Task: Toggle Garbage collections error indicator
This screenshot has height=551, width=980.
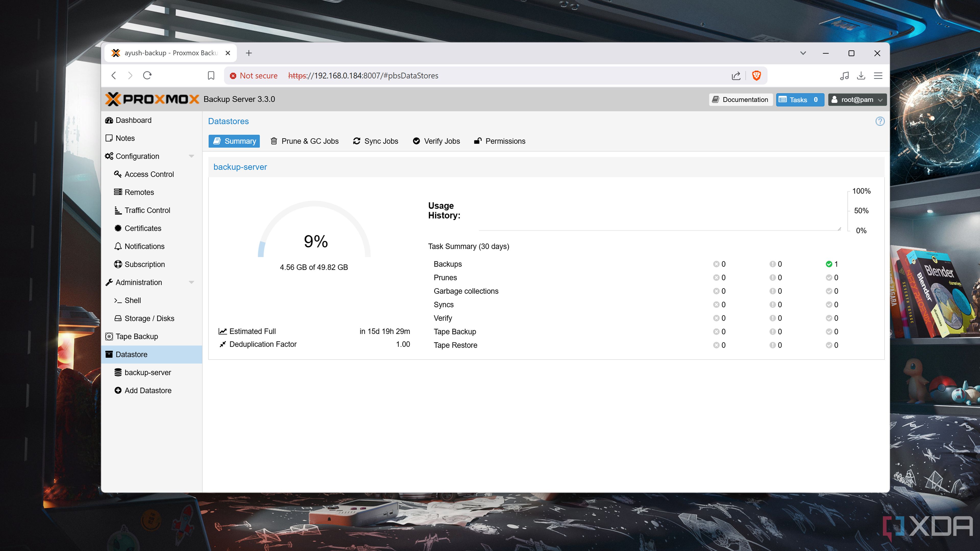Action: 716,291
